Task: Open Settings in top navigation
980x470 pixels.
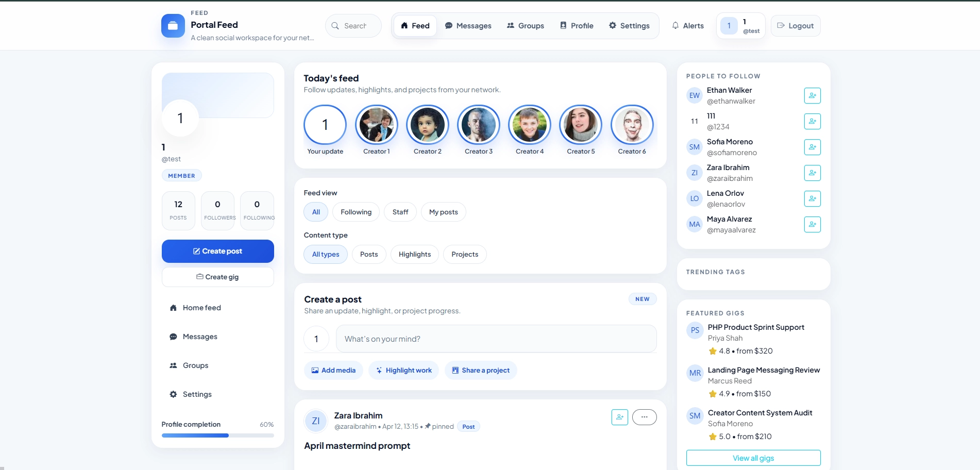Action: [629, 26]
